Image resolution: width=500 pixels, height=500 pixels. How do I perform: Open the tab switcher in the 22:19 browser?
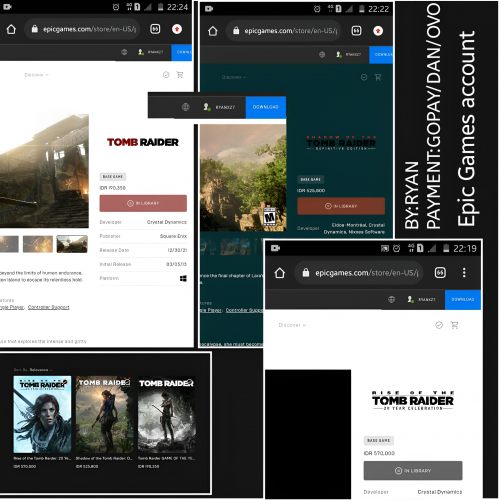pyautogui.click(x=440, y=273)
